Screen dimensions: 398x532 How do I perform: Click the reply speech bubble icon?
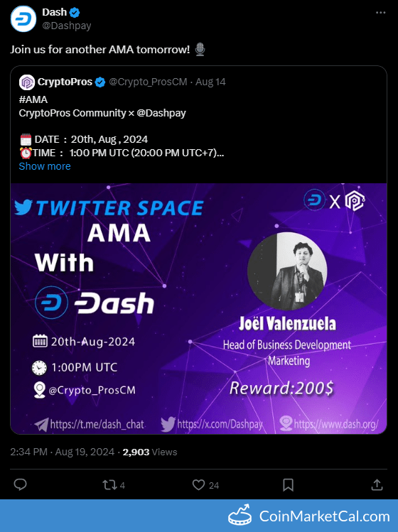pos(20,484)
